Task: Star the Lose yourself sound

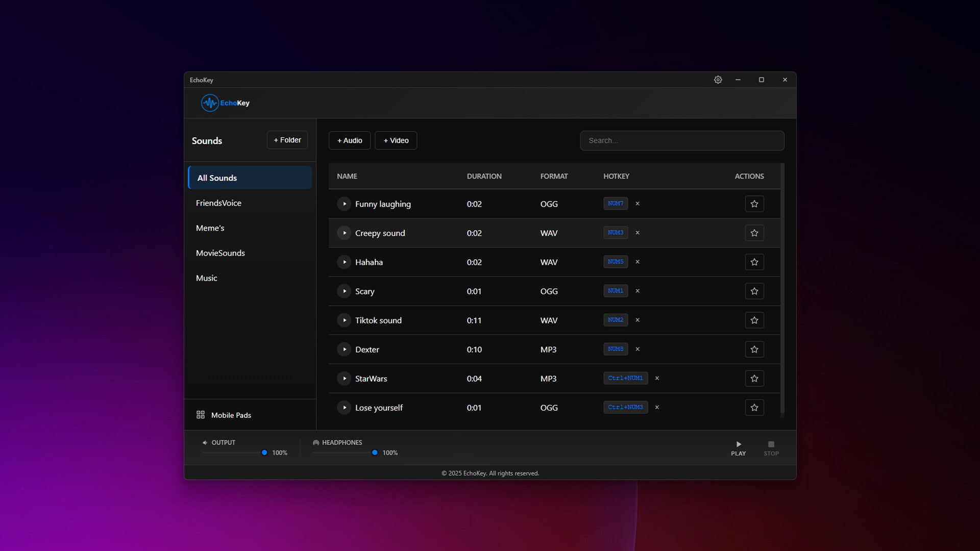Action: click(x=754, y=408)
